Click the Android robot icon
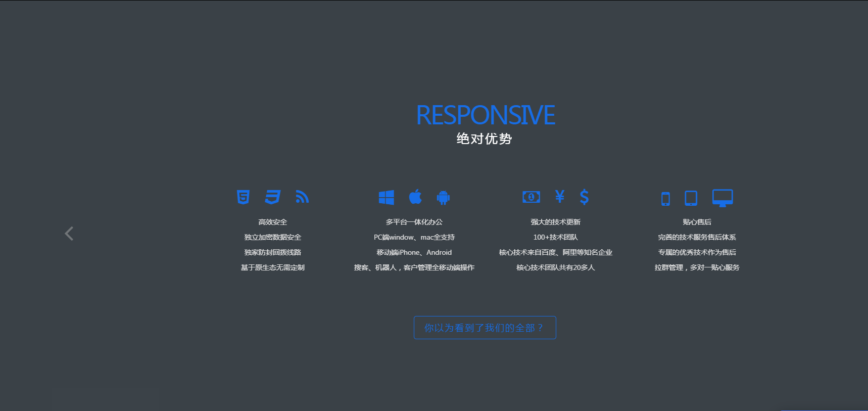 point(443,197)
